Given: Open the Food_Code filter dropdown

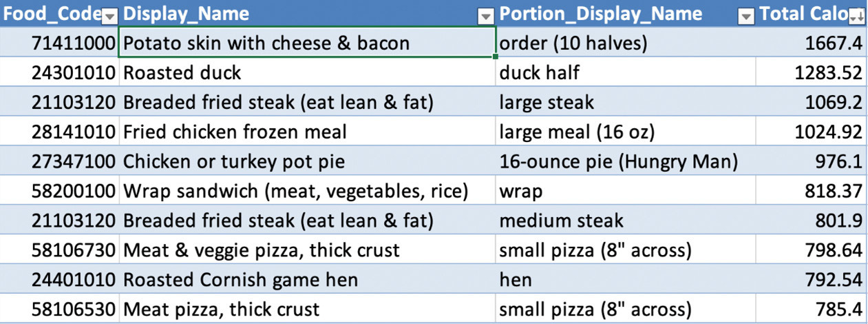Looking at the screenshot, I should coord(110,16).
